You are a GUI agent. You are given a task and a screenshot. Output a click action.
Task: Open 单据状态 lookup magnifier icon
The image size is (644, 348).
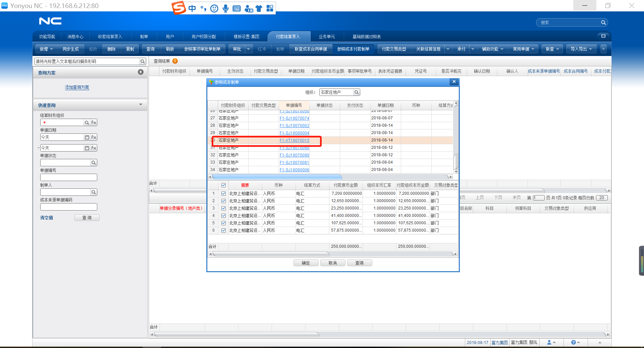click(x=94, y=163)
